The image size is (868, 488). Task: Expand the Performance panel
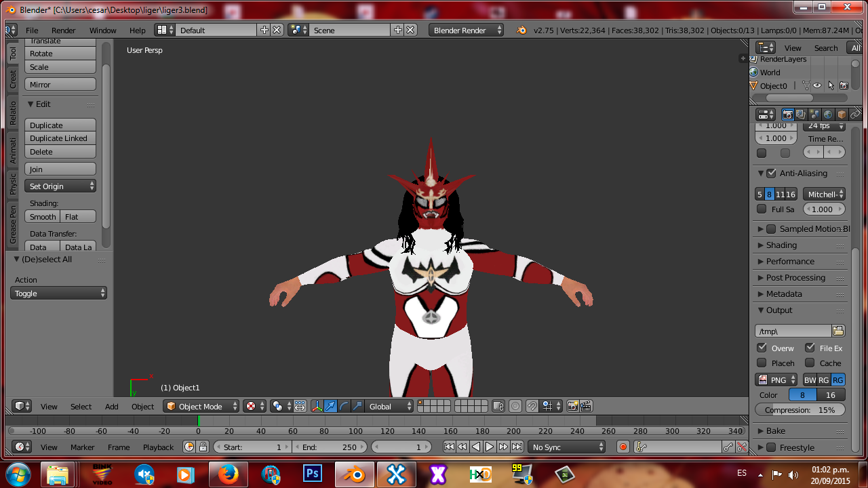790,262
